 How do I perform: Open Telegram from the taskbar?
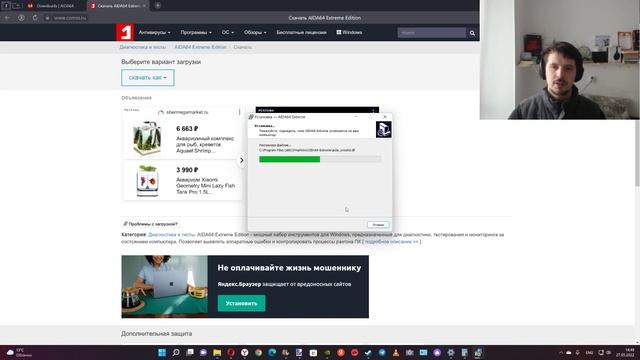[x=382, y=352]
